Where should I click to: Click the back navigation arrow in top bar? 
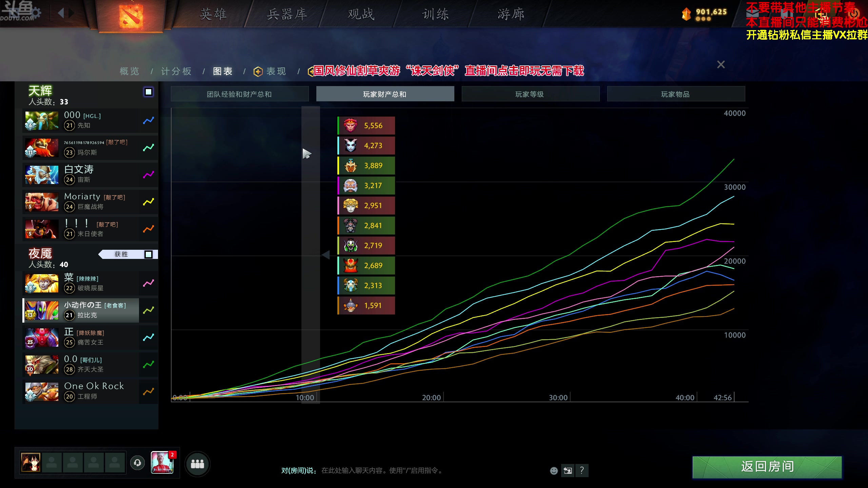point(61,14)
